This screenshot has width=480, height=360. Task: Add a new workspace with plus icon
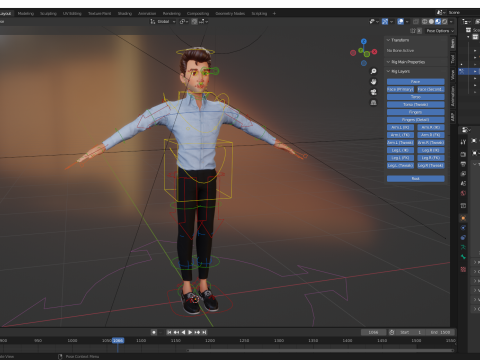274,13
